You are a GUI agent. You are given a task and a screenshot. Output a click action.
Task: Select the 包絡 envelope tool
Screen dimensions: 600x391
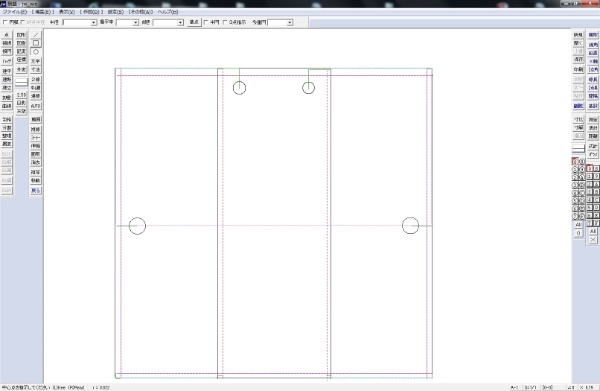(x=7, y=119)
